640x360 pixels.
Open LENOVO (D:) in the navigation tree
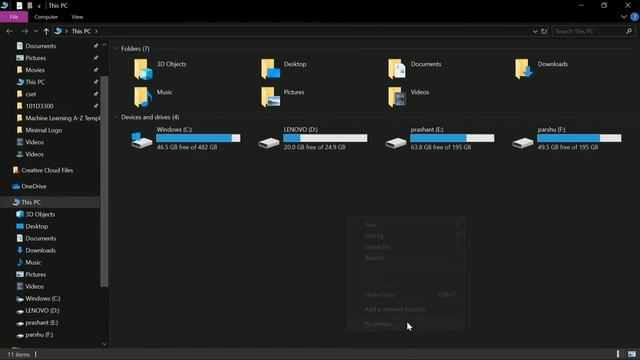pos(38,311)
